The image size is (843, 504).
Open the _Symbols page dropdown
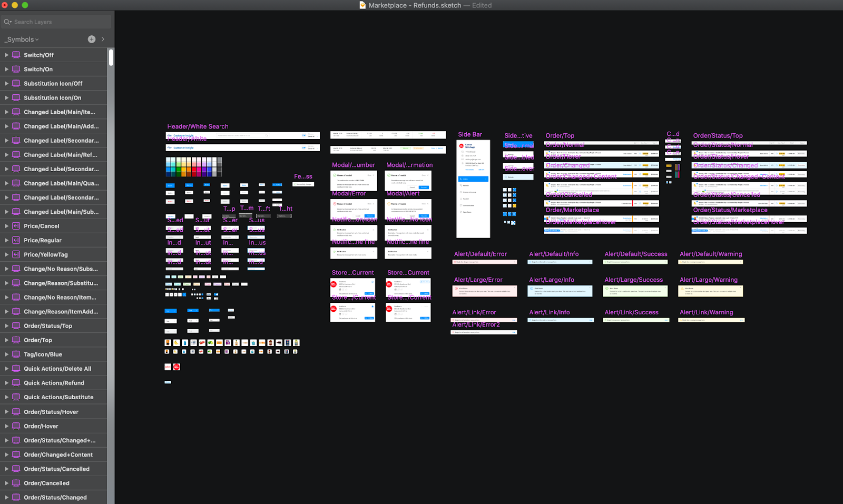(x=22, y=39)
